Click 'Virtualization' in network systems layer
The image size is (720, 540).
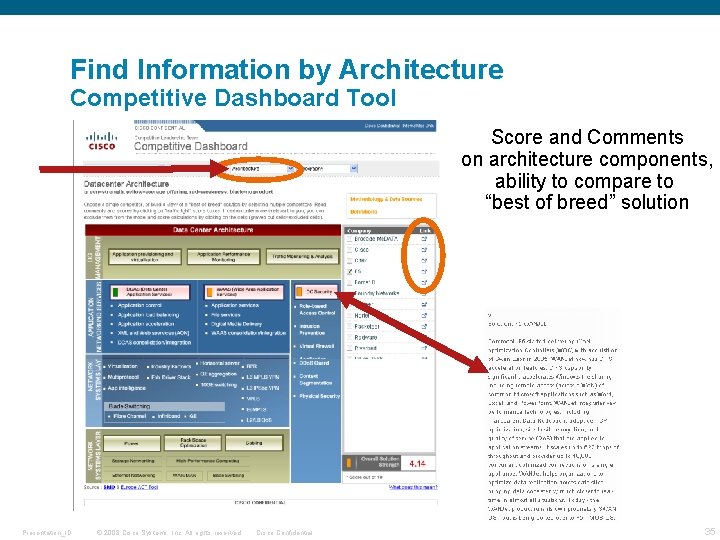click(123, 366)
